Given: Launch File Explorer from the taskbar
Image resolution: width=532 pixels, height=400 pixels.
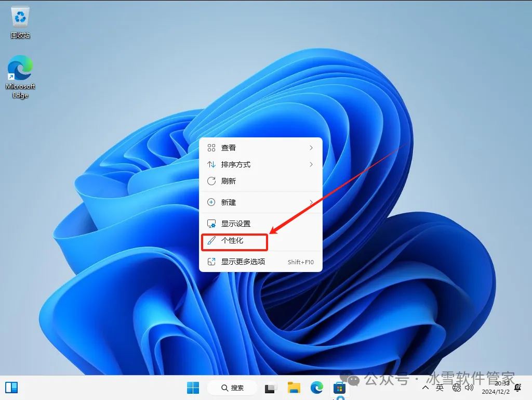Looking at the screenshot, I should (294, 388).
